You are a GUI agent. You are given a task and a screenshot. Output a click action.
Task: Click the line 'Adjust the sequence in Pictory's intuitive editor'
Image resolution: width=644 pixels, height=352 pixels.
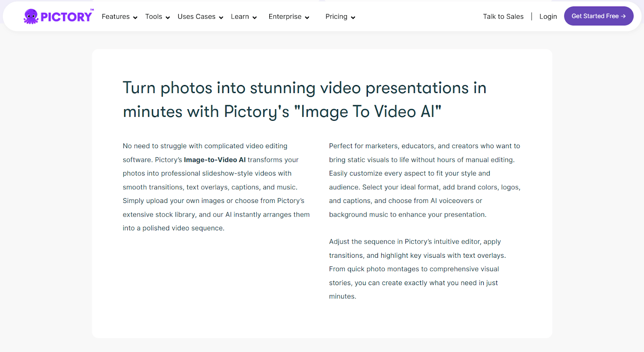point(415,242)
